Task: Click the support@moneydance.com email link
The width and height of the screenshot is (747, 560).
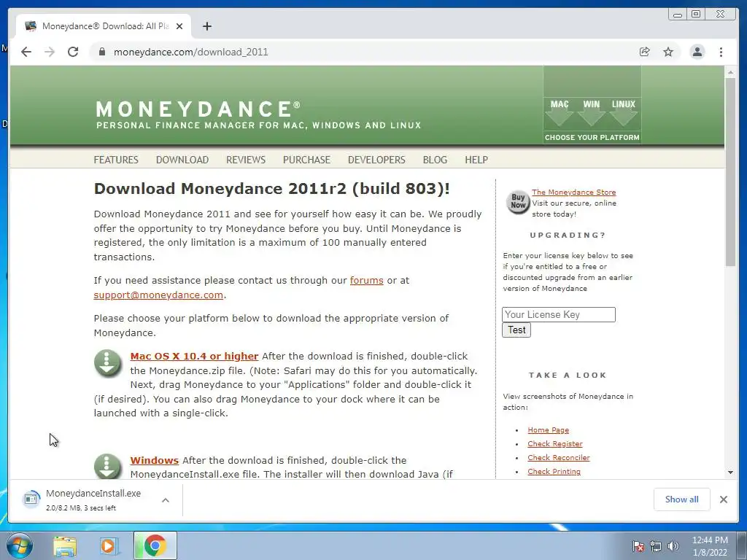Action: coord(158,295)
